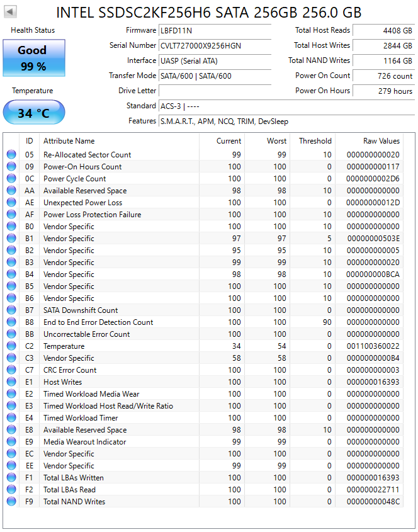Click the Serial Number field CVLT727000X9256HGN
418x532 pixels.
(215, 45)
